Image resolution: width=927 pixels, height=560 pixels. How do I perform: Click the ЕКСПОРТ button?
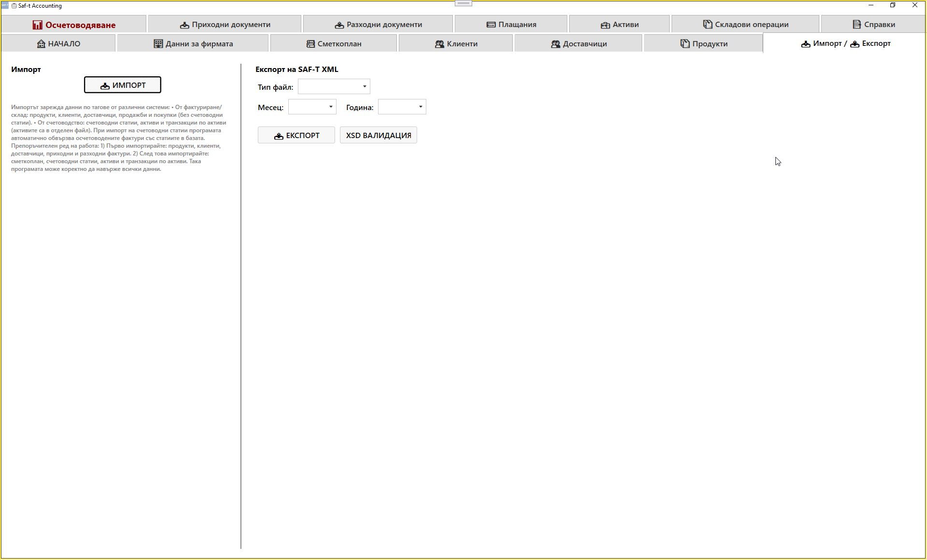tap(296, 135)
